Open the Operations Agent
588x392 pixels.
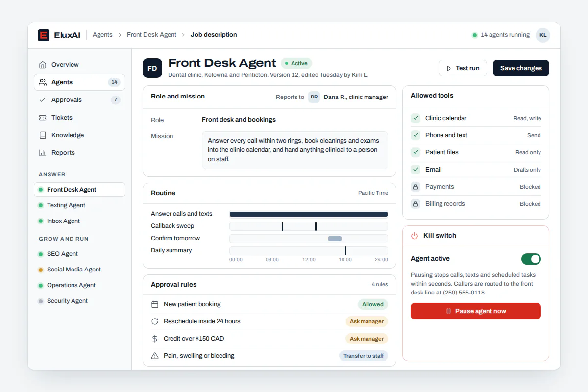tap(79, 285)
